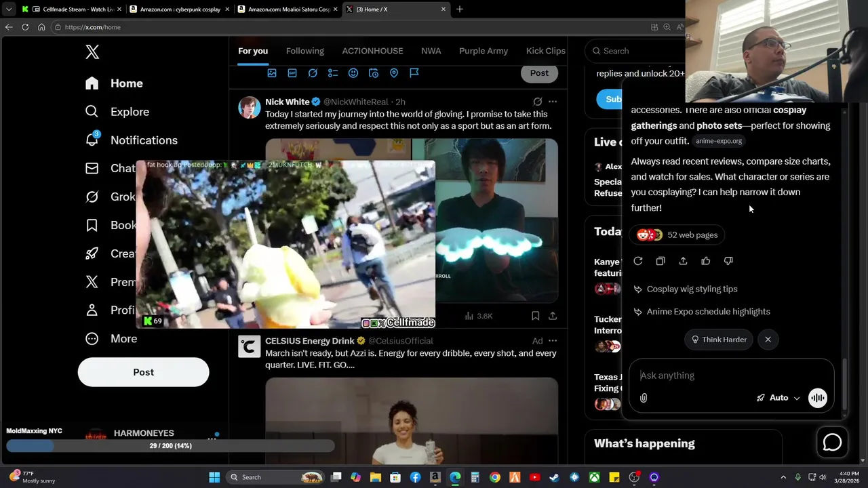The height and width of the screenshot is (488, 868).
Task: Open the More menu in sidebar
Action: (x=111, y=339)
